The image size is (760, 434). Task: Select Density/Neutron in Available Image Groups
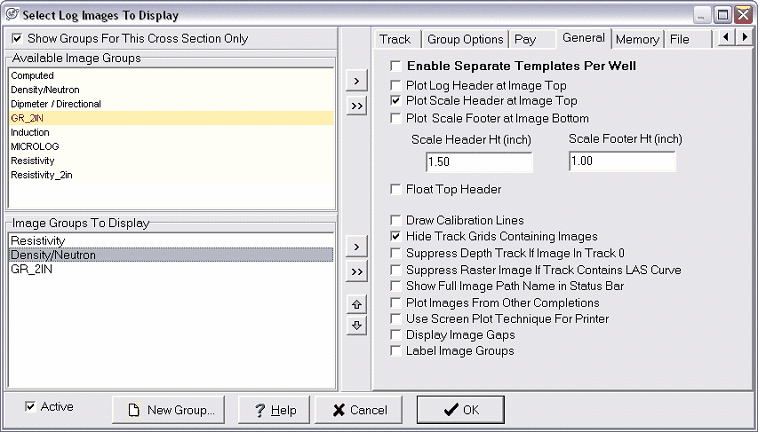pos(171,90)
